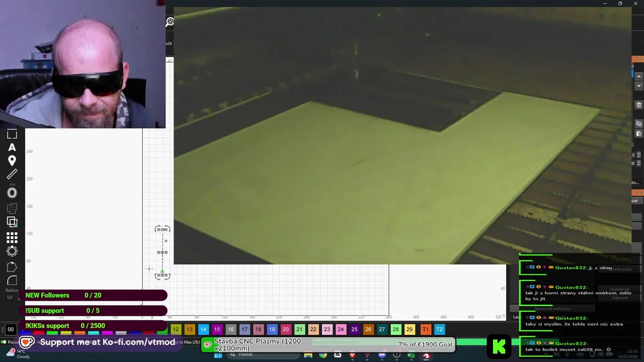Select the Draw Rectangle frame tool
The width and height of the screenshot is (644, 362).
tap(12, 134)
